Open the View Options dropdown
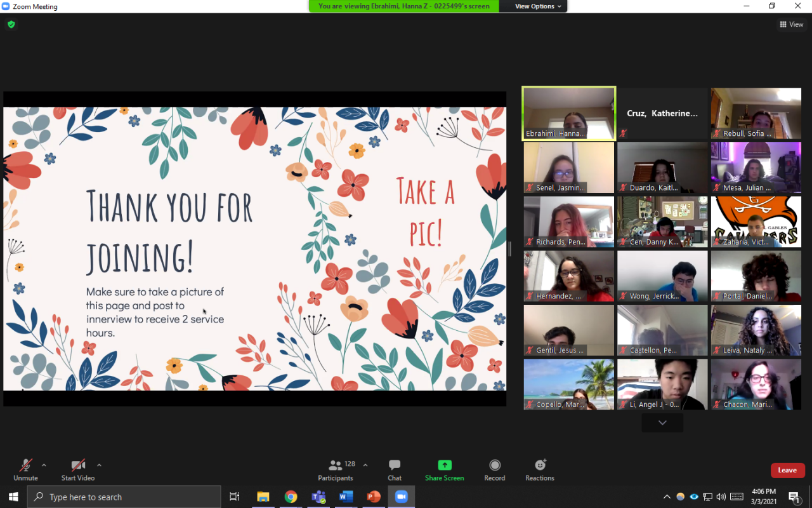 click(538, 6)
